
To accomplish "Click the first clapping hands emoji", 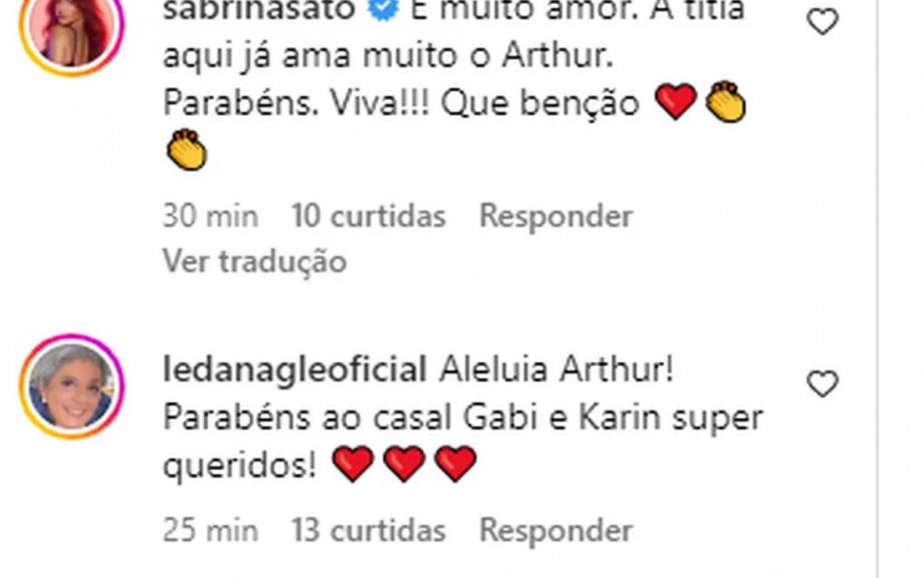I will coord(726,103).
